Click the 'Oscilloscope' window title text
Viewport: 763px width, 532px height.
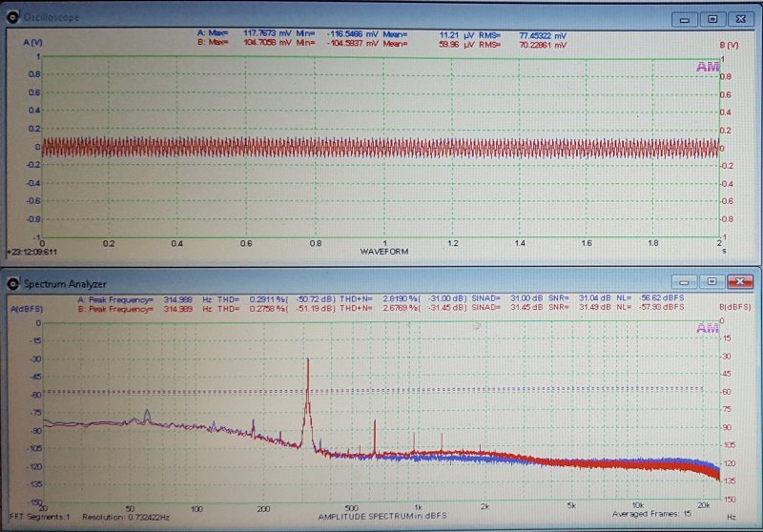[52, 17]
